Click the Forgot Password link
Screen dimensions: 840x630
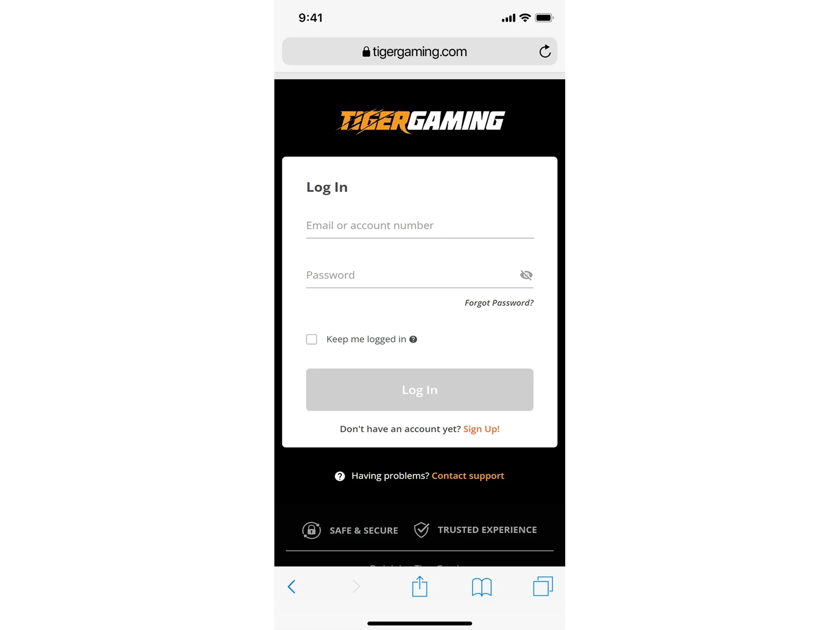tap(498, 302)
